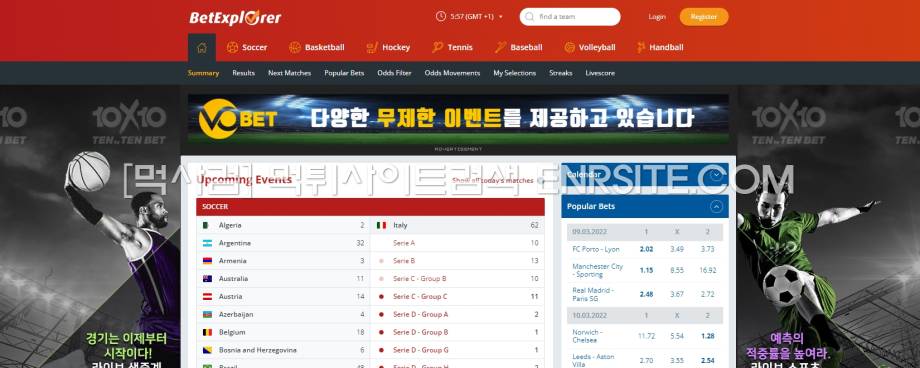
Task: Select the Soccer ball icon
Action: pyautogui.click(x=232, y=48)
